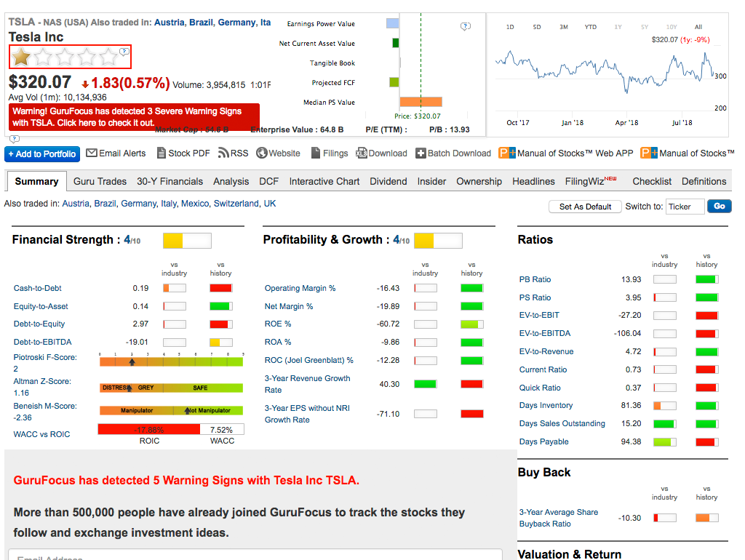Click the Batch Download plus icon
Viewport: 745px width, 560px height.
pos(421,153)
